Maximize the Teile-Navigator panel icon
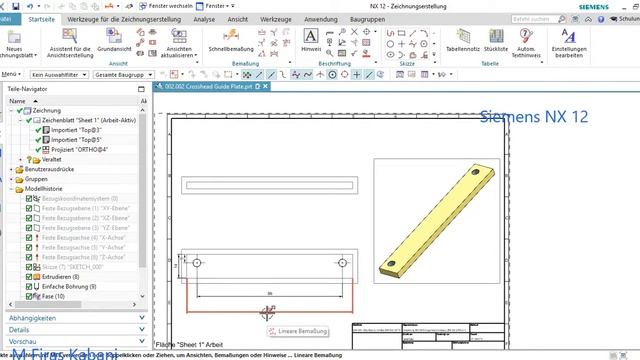Viewport: 640px width, 360px height. pyautogui.click(x=141, y=89)
